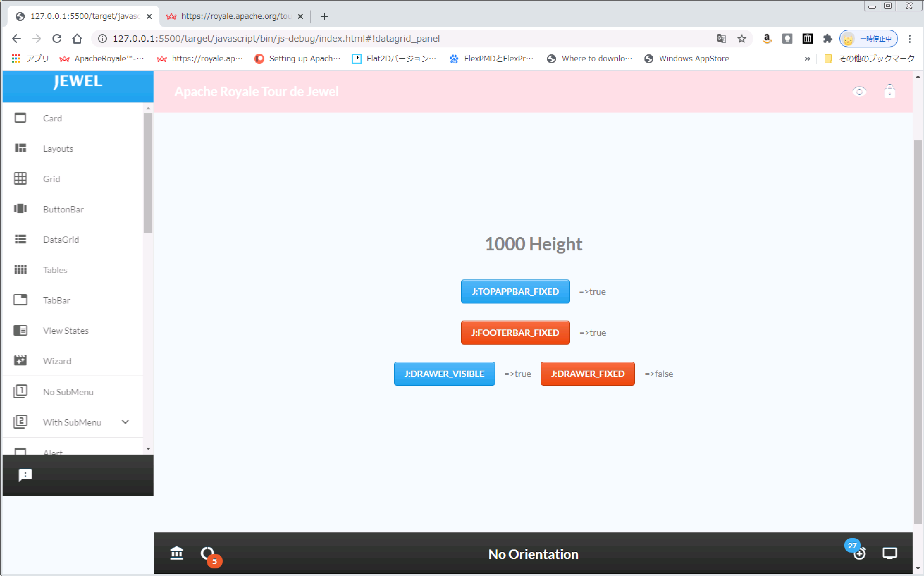The width and height of the screenshot is (924, 576).
Task: Expand the With SubMenu chevron
Action: click(125, 422)
